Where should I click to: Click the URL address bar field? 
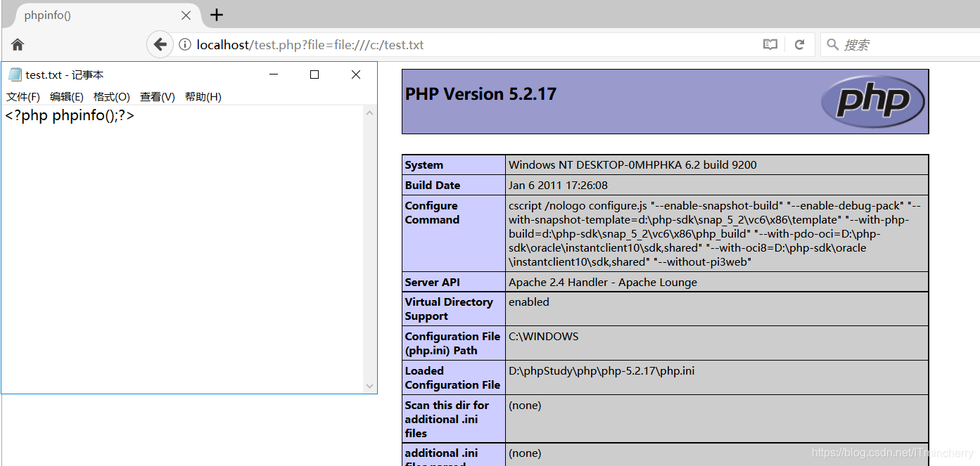pos(468,45)
